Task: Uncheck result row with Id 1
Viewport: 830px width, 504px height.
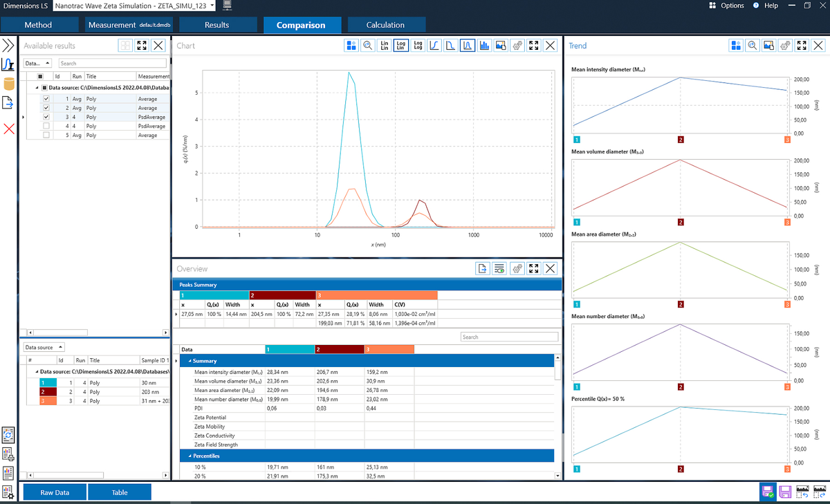Action: [46, 99]
